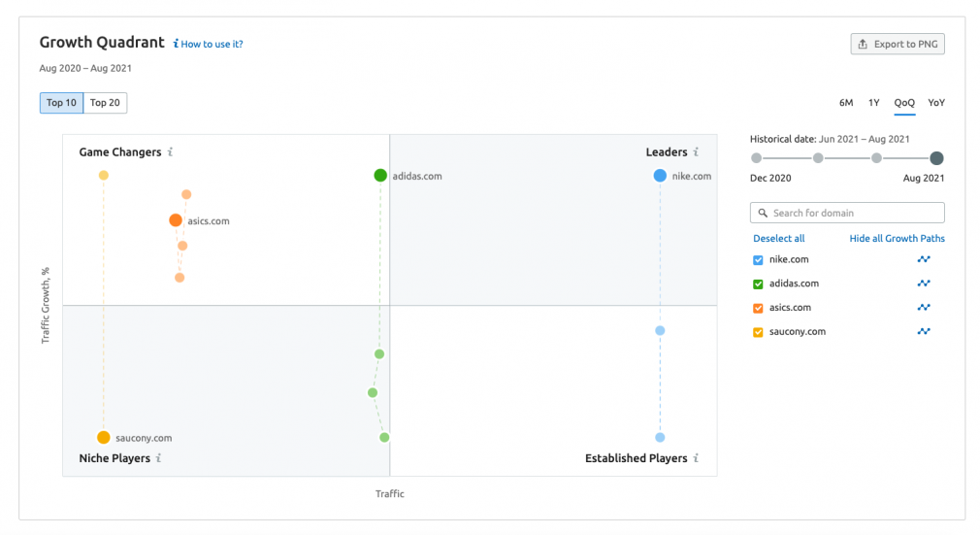Click the magnifier icon in search field

(x=763, y=213)
